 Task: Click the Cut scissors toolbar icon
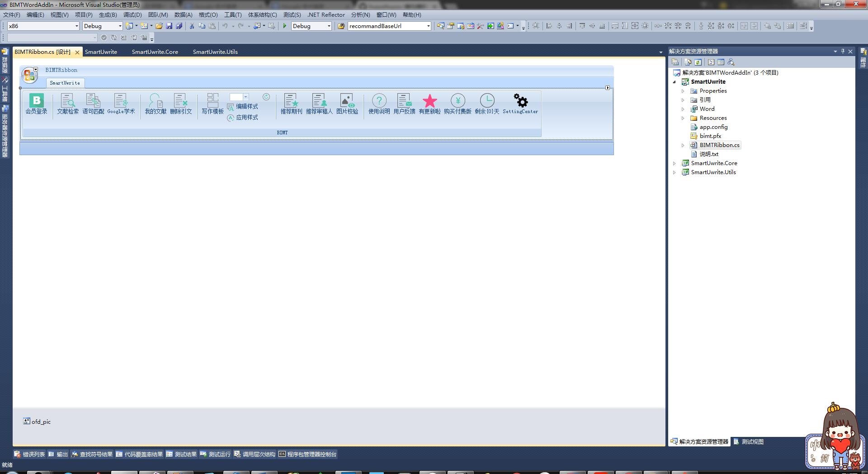tap(192, 26)
